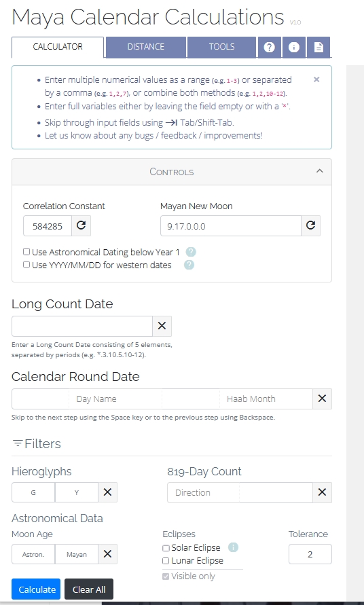
Task: Reset the Correlation Constant value
Action: [x=81, y=225]
